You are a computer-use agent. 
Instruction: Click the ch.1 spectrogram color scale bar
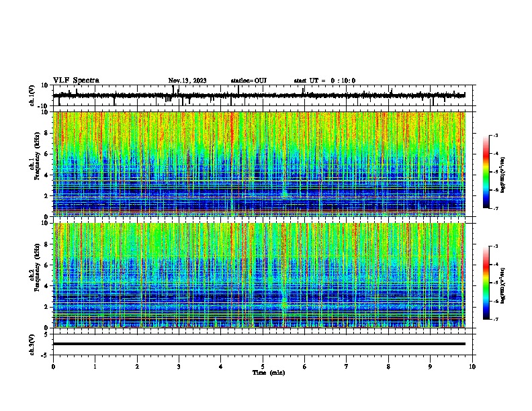point(486,172)
